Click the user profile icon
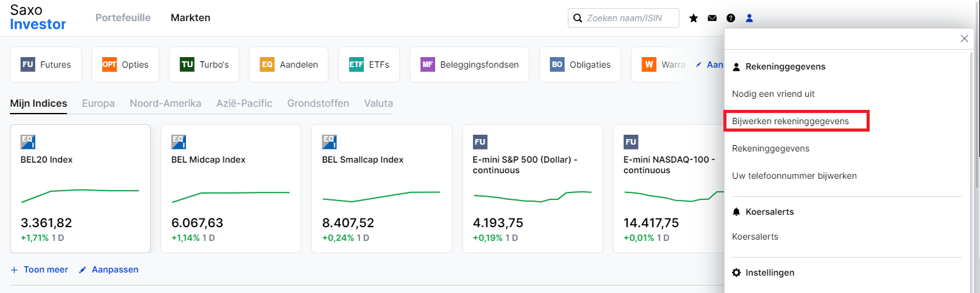This screenshot has height=293, width=980. (x=749, y=18)
